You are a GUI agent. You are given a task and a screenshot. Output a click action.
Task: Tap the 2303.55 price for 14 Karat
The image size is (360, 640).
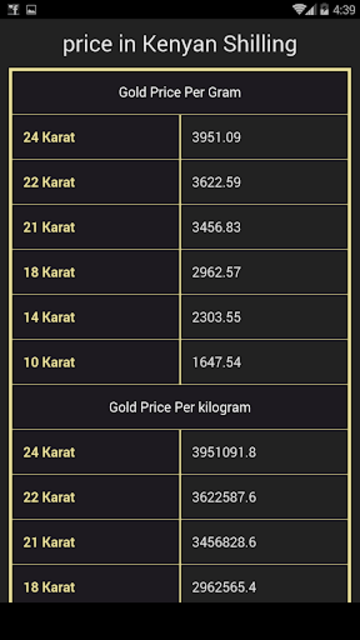point(216,317)
